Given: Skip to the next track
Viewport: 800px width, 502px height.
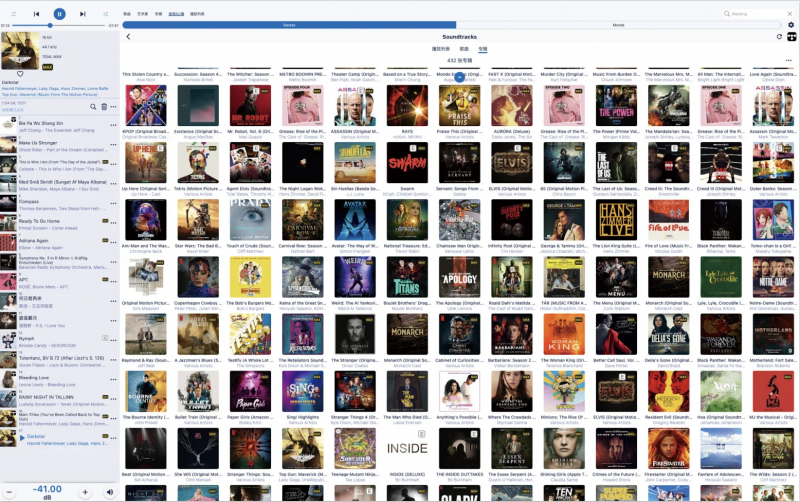Looking at the screenshot, I should click(83, 14).
